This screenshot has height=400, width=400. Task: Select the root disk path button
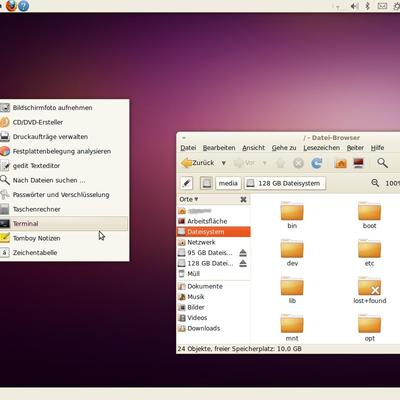(207, 183)
